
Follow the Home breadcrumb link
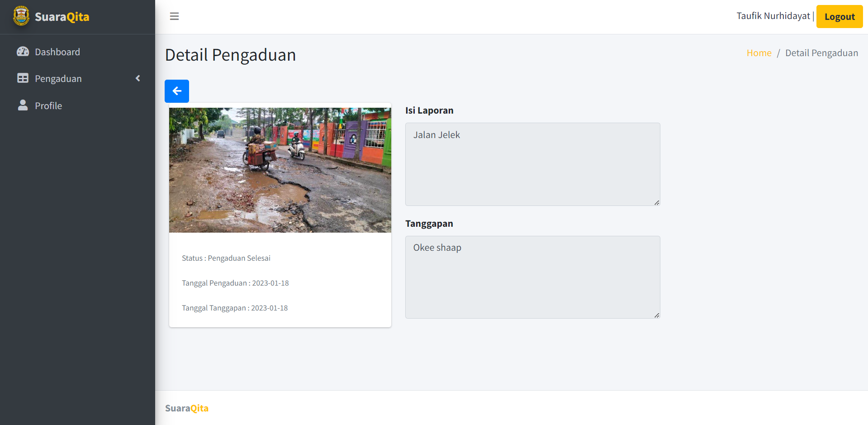(759, 53)
